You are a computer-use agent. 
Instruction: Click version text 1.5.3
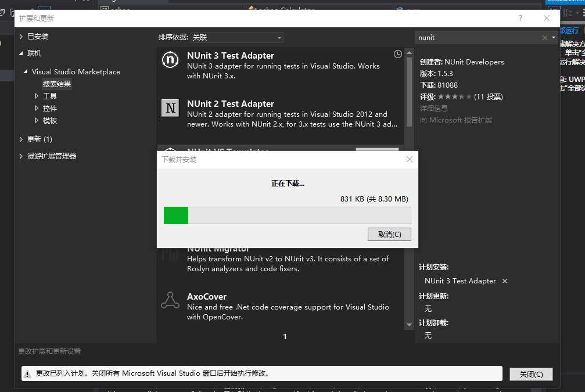445,74
